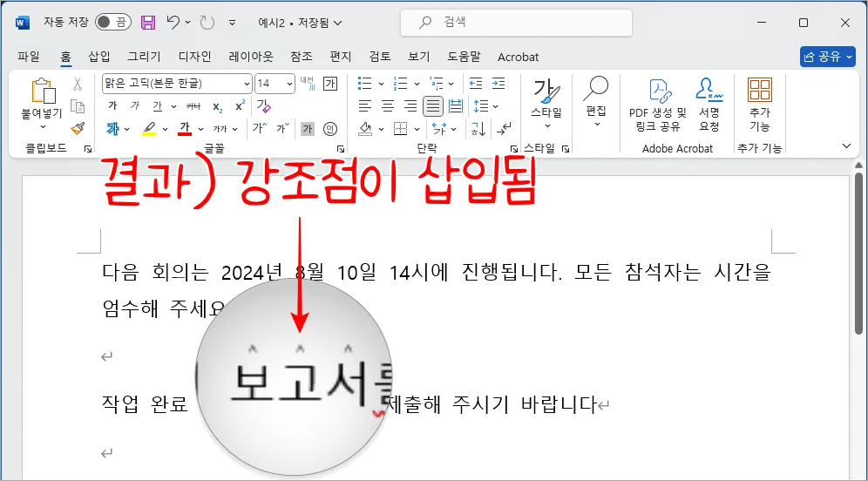Click the enclose characters circle icon

pyautogui.click(x=330, y=129)
